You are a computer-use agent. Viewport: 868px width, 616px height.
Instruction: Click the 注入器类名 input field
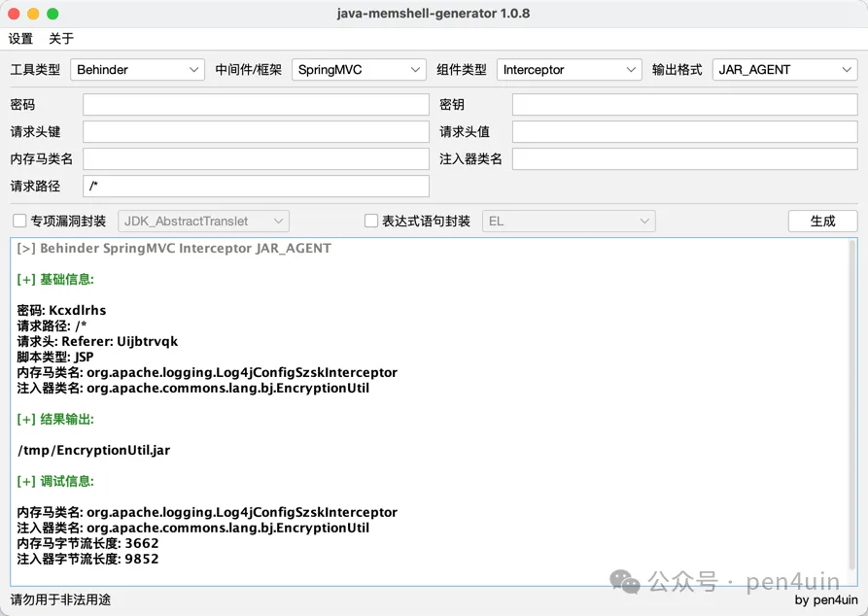coord(684,158)
